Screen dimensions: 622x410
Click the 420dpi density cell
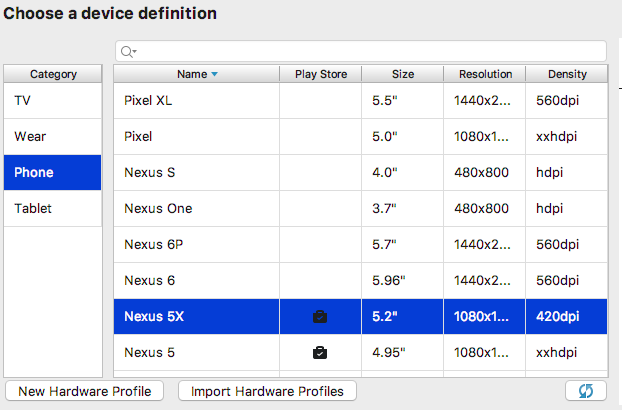[x=567, y=316]
